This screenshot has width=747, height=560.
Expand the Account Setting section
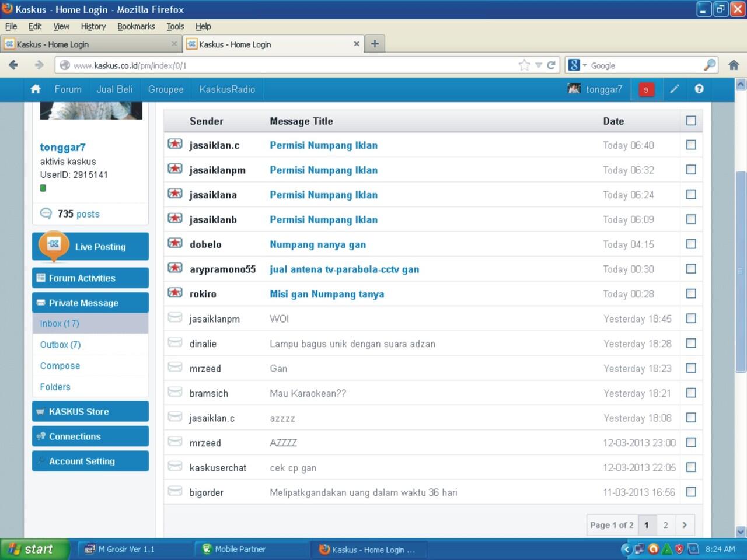point(90,461)
